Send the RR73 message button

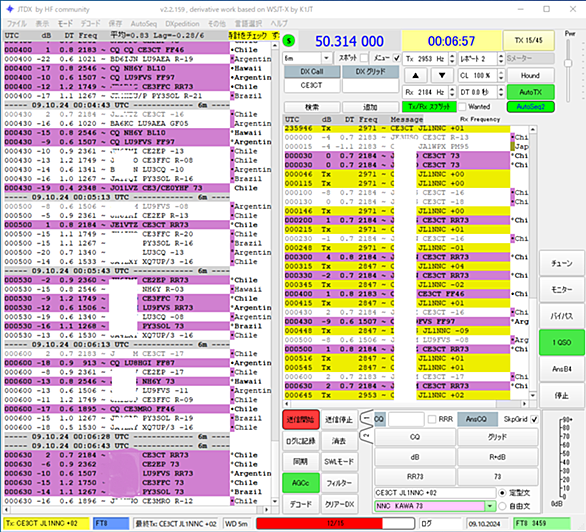tap(415, 477)
